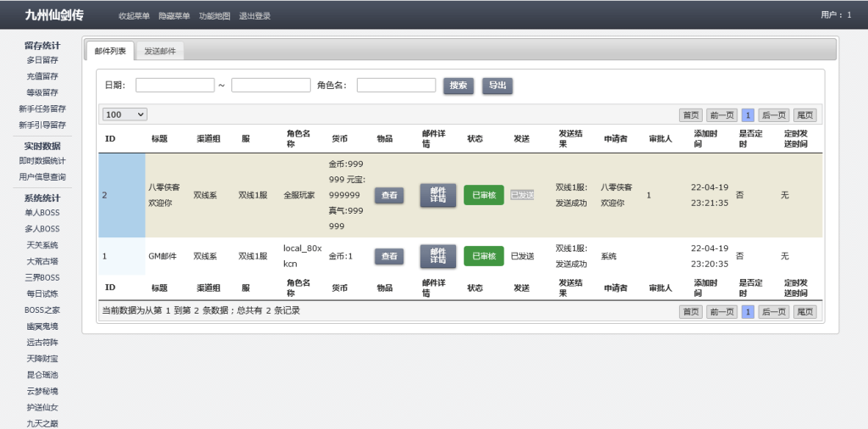Open 用户信息查询 in the sidebar
868x429 pixels.
(x=42, y=177)
